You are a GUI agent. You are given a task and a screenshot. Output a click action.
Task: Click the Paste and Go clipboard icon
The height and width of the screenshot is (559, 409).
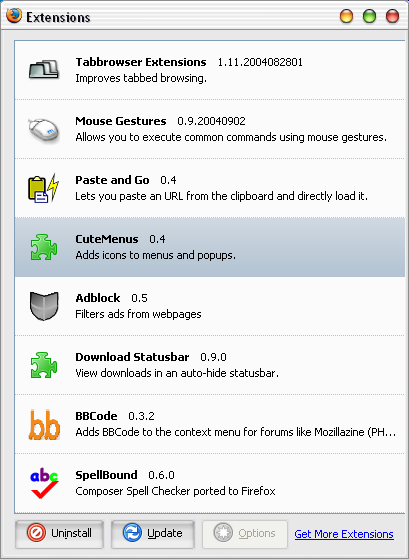tap(44, 188)
